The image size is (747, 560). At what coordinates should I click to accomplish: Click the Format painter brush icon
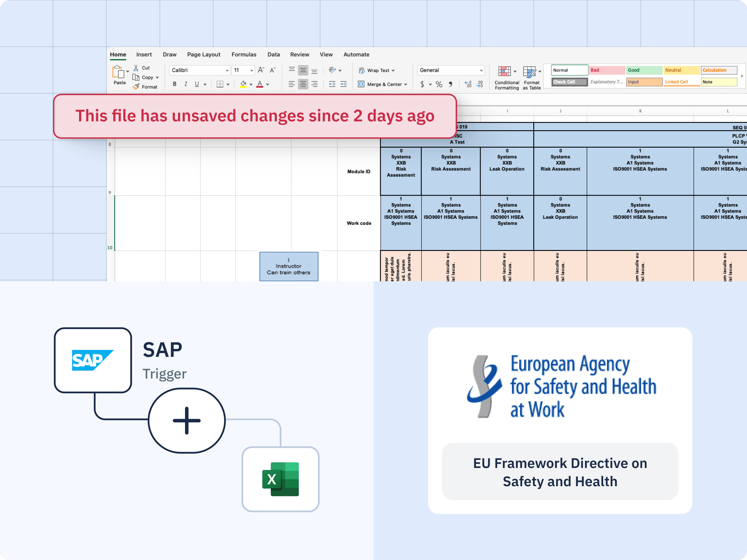[x=136, y=87]
